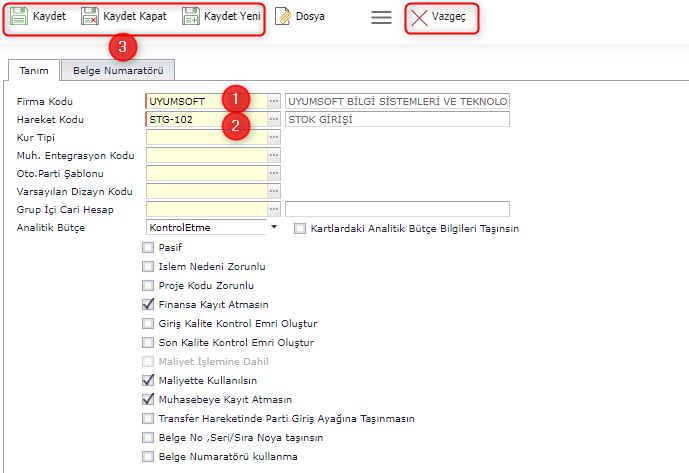
Task: Click the Kaydet Kapat toolbar icon
Action: point(89,17)
